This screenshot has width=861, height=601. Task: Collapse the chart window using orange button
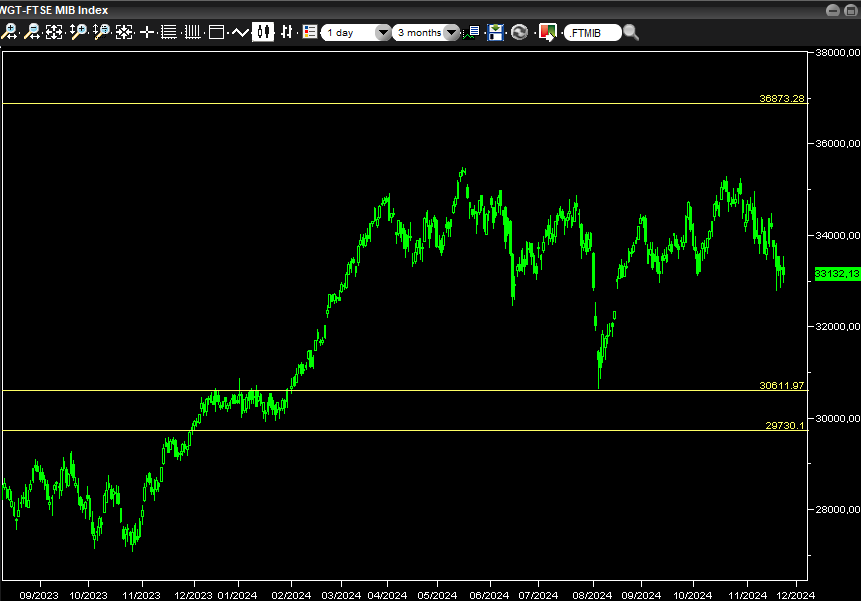point(833,9)
